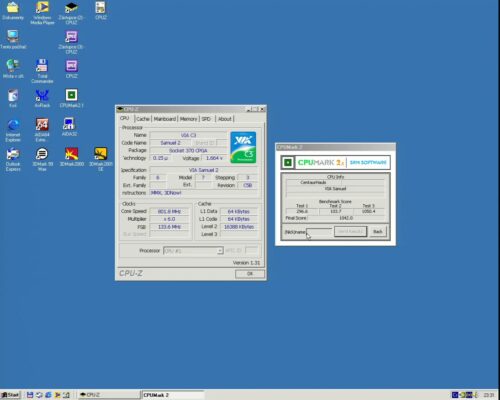Open Internet Explorer desktop icon
Image resolution: width=500 pixels, height=400 pixels.
coord(13,129)
